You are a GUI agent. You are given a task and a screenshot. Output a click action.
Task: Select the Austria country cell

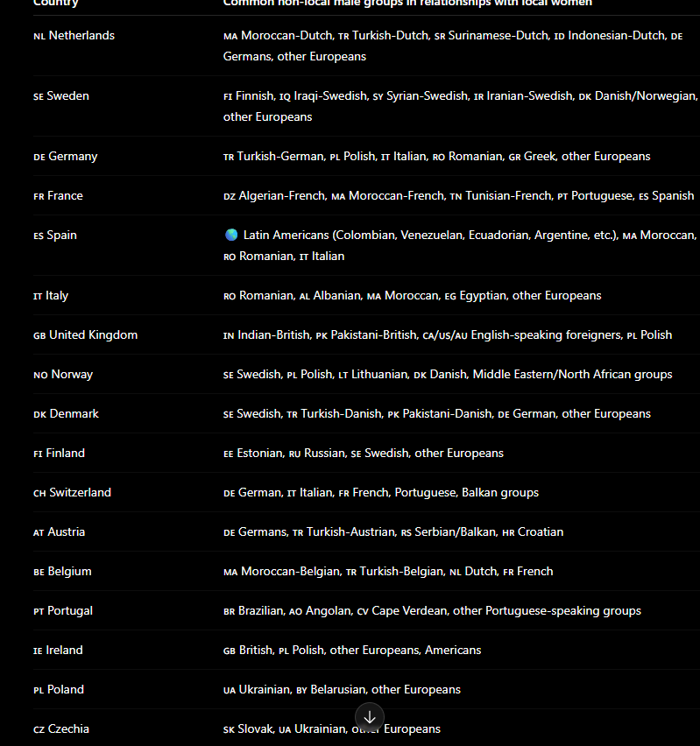coord(59,532)
